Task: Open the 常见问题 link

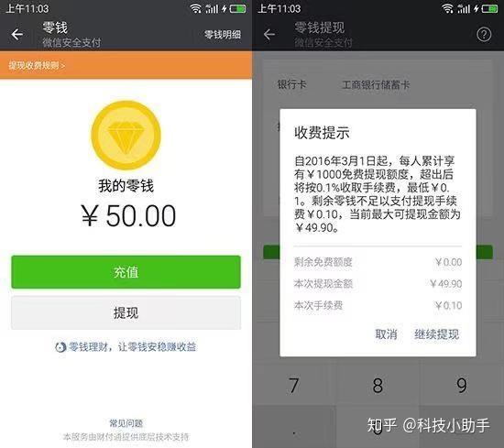Action: click(x=126, y=423)
